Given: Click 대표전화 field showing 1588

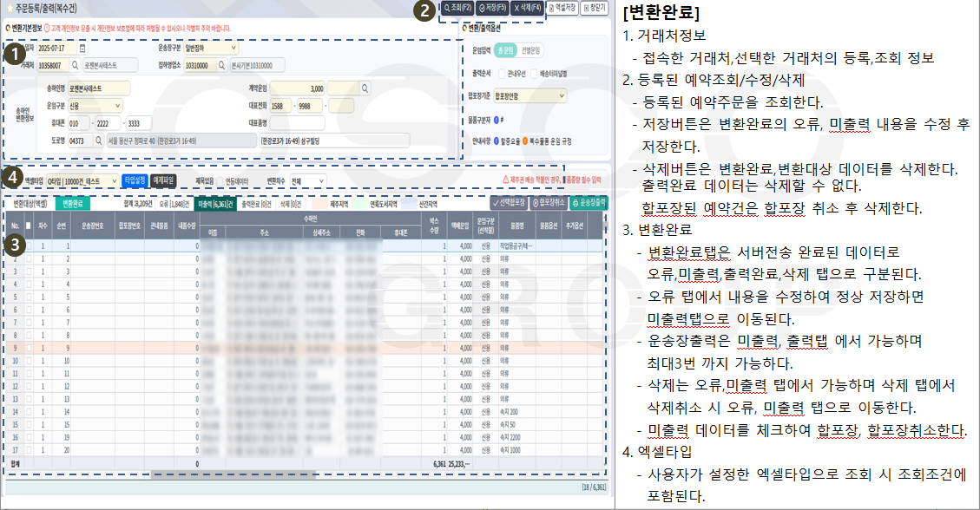Looking at the screenshot, I should (x=280, y=106).
